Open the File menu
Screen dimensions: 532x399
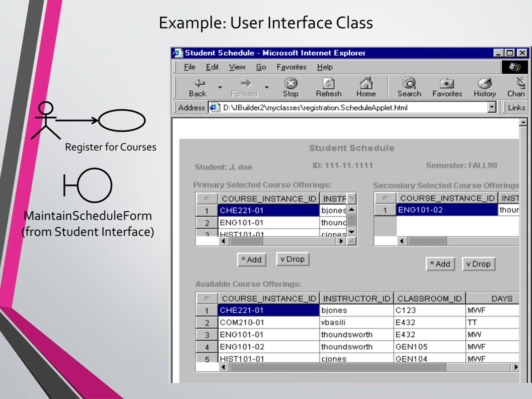click(190, 67)
